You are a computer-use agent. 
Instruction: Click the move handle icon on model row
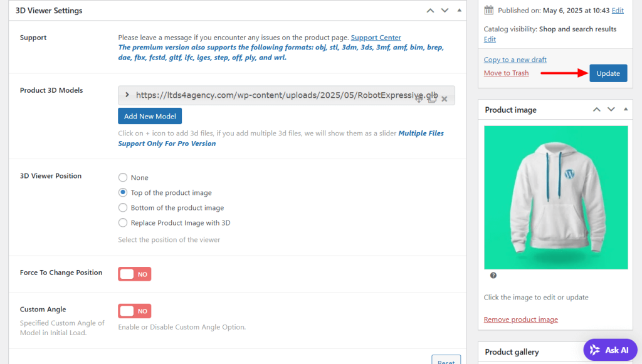pyautogui.click(x=419, y=99)
